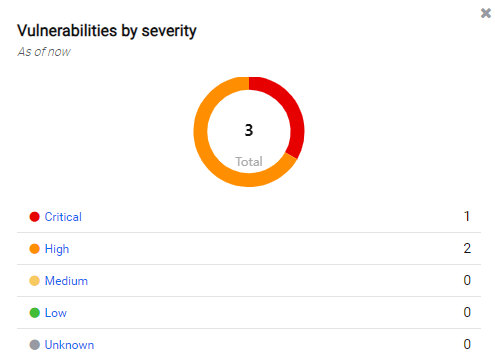Click the Vulnerabilities by severity title
This screenshot has width=495, height=363.
pos(107,31)
